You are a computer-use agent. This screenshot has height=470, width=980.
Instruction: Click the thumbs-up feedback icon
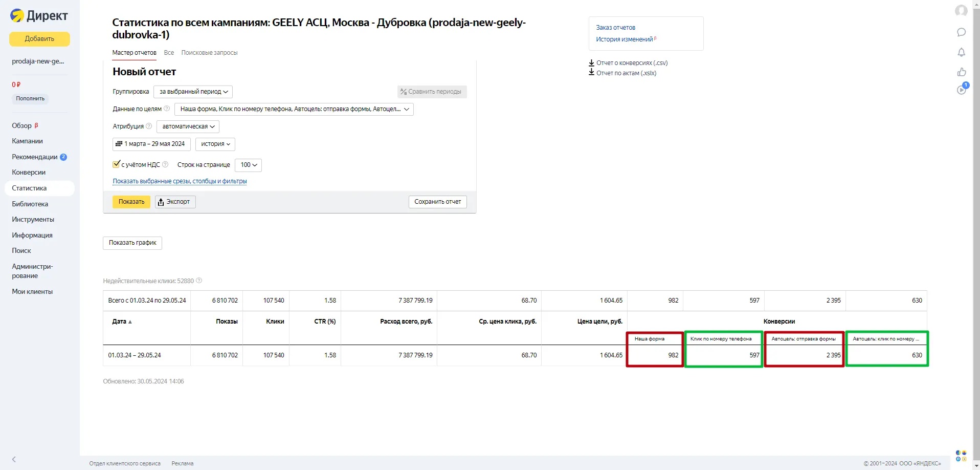coord(961,72)
